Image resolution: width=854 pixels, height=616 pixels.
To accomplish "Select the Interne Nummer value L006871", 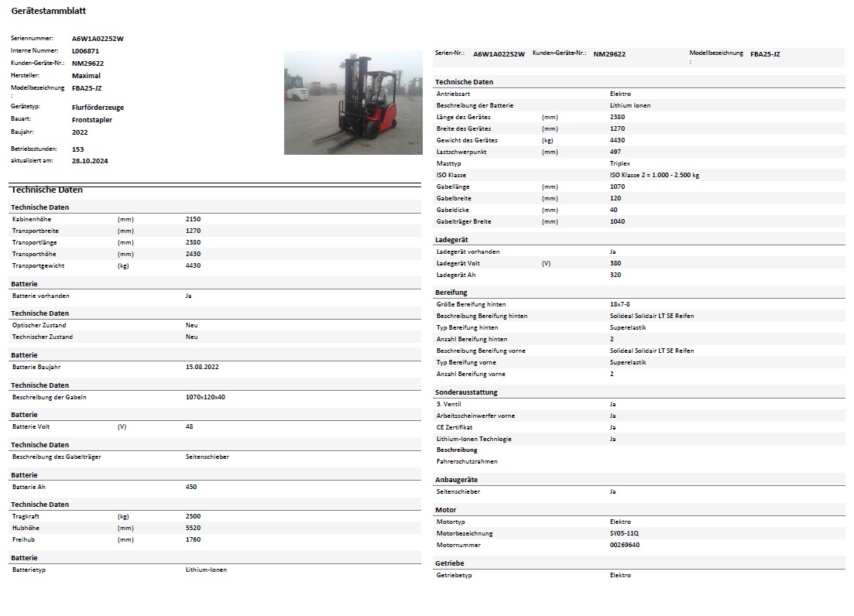I will click(85, 50).
